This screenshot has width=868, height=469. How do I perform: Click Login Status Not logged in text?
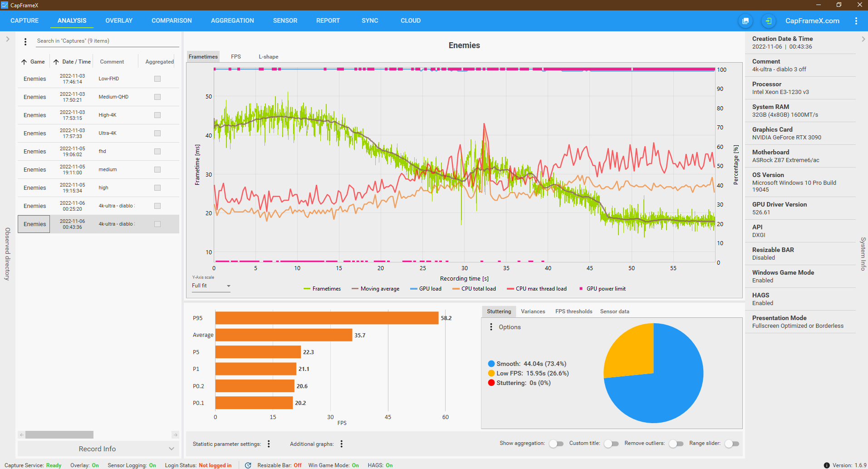198,465
